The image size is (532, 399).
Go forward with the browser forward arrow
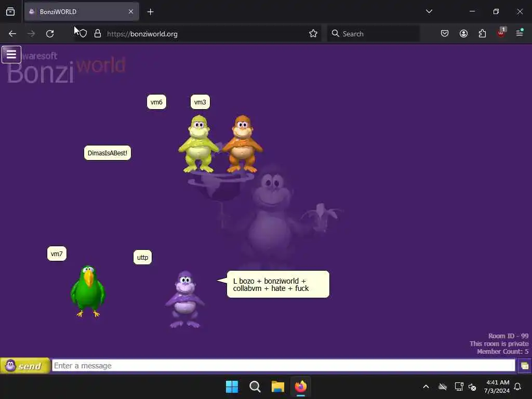31,34
